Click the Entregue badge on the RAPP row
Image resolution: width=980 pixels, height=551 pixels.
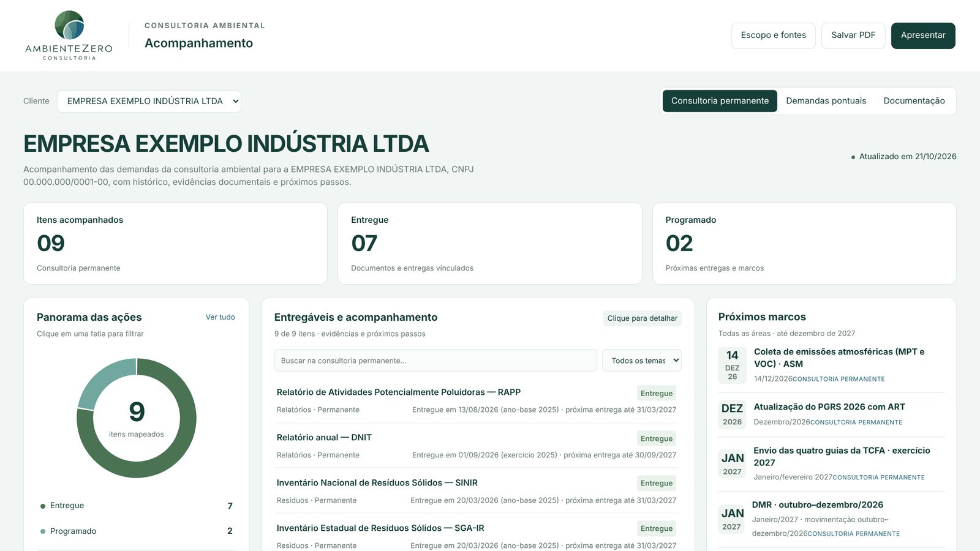coord(656,394)
